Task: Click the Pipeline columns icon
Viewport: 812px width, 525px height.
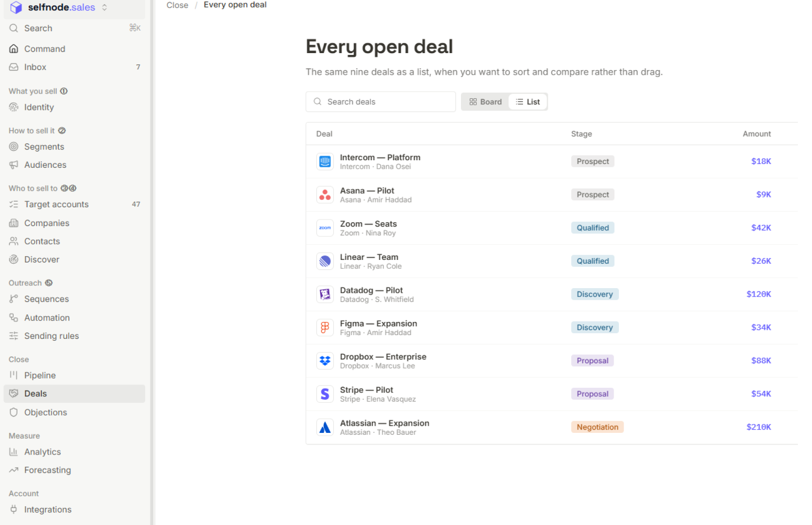Action: pyautogui.click(x=14, y=375)
